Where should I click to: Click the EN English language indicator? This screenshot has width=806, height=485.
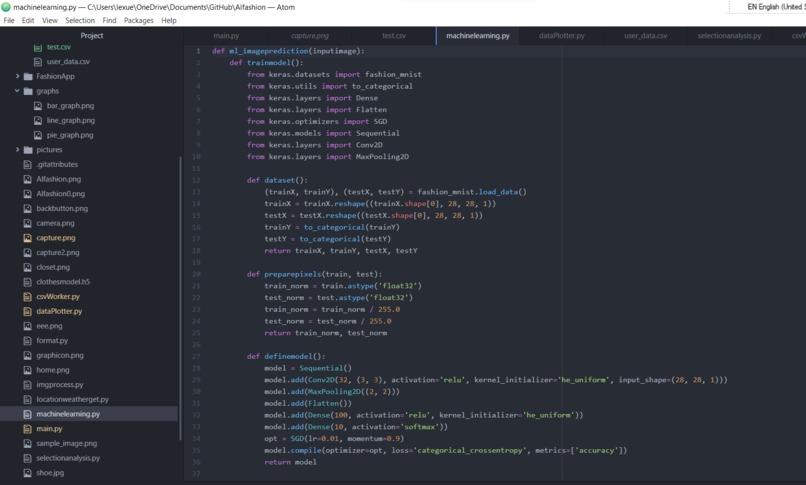tap(776, 7)
